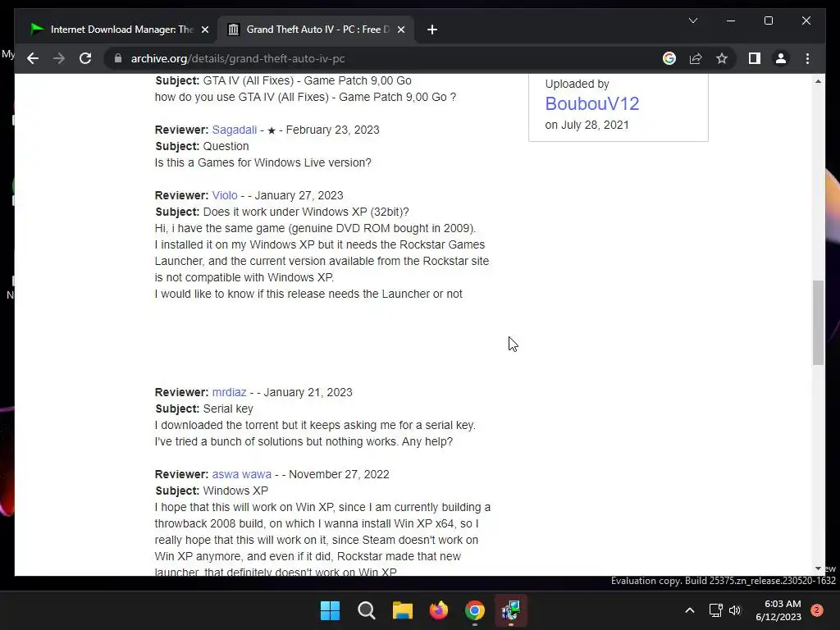This screenshot has width=840, height=630.
Task: Click the scrollbar up arrow
Action: click(x=818, y=81)
